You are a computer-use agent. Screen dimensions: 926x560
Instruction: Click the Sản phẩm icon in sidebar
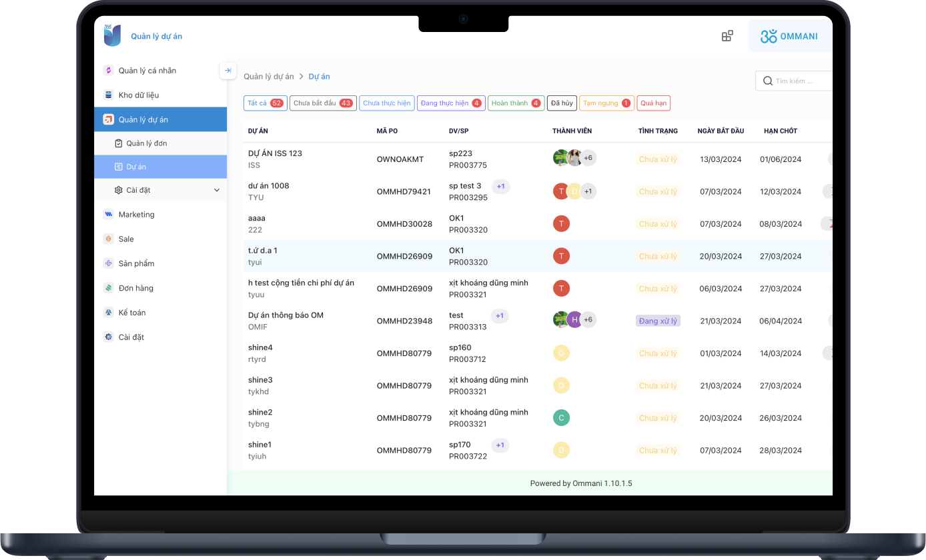tap(109, 263)
